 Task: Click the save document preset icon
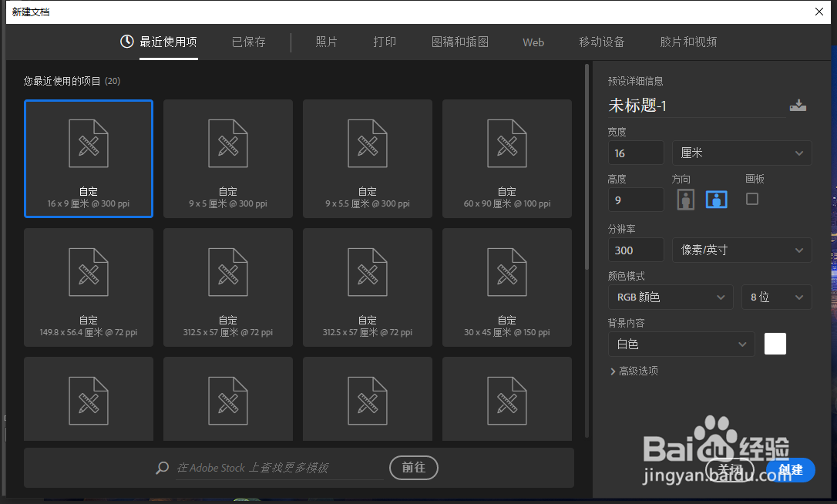click(x=798, y=105)
